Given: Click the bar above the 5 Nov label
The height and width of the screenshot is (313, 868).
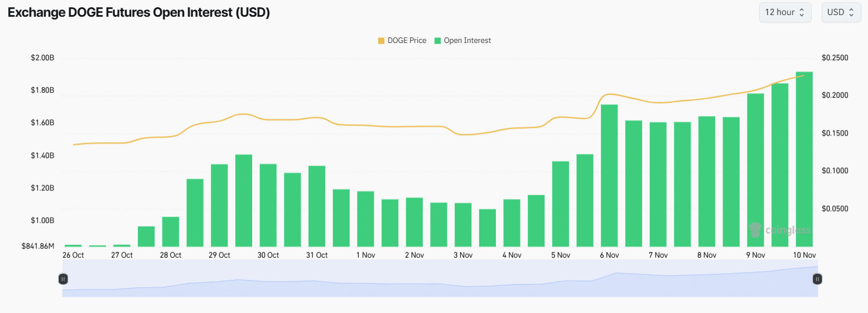Looking at the screenshot, I should [561, 204].
